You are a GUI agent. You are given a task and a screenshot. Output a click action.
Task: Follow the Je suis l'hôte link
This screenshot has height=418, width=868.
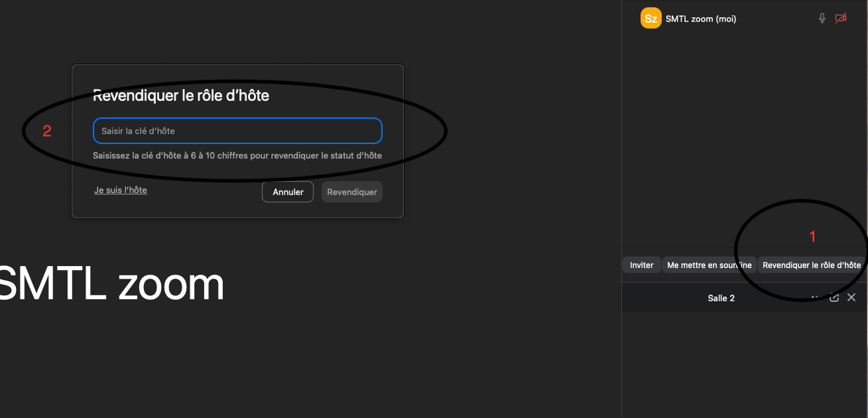[x=121, y=190]
